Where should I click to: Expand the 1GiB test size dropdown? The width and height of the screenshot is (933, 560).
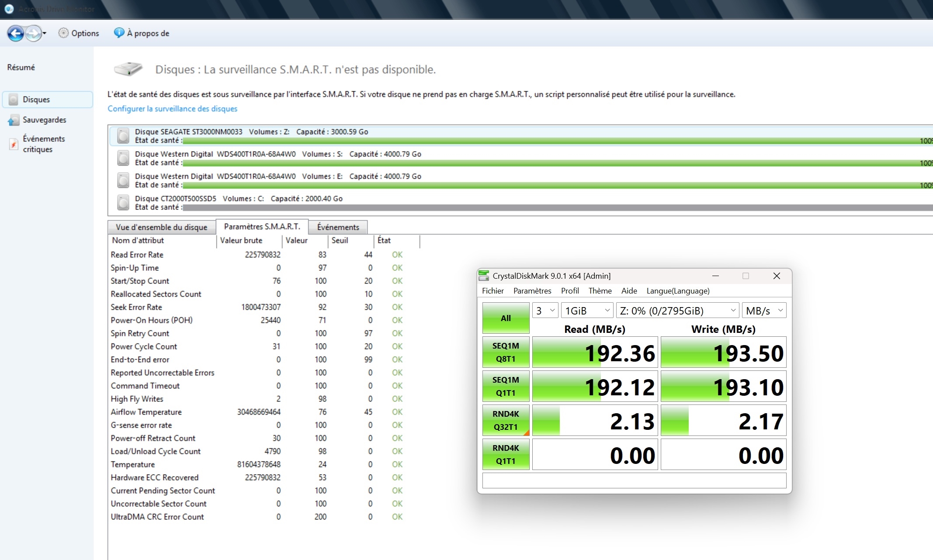coord(587,311)
